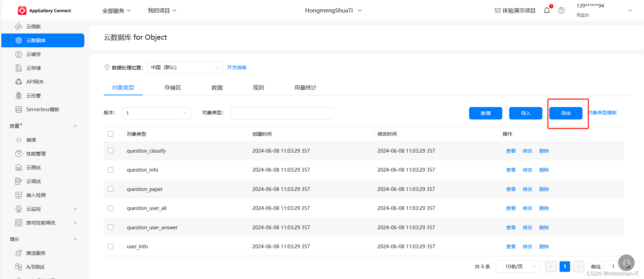Viewport: 644px width, 279px height.
Task: Select all rows with header checkbox
Action: (x=111, y=134)
